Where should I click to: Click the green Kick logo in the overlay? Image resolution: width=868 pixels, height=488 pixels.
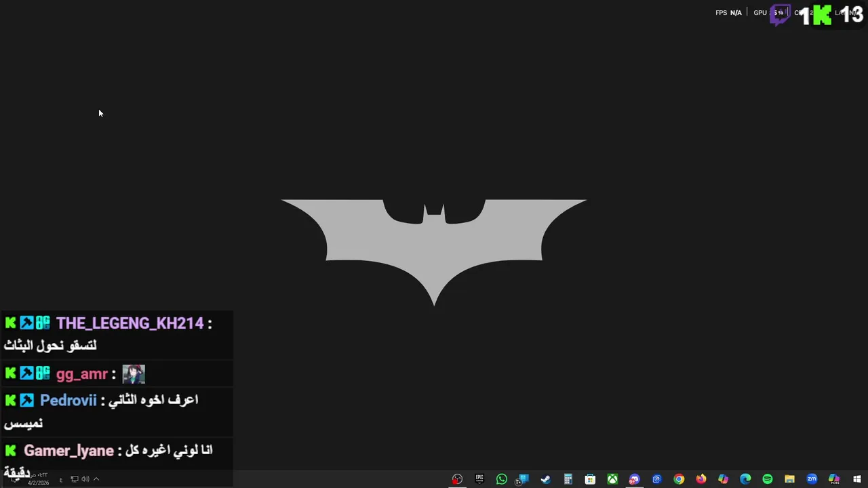click(822, 14)
